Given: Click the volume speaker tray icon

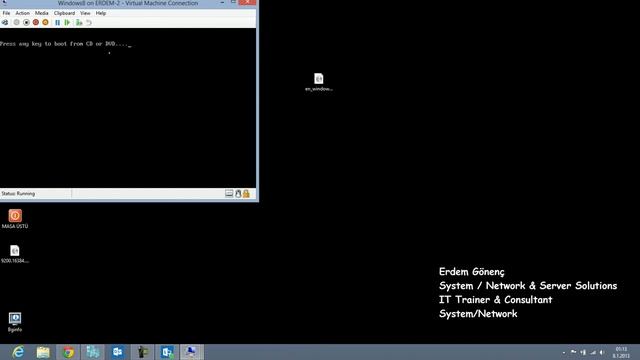Looking at the screenshot, I should pos(602,352).
